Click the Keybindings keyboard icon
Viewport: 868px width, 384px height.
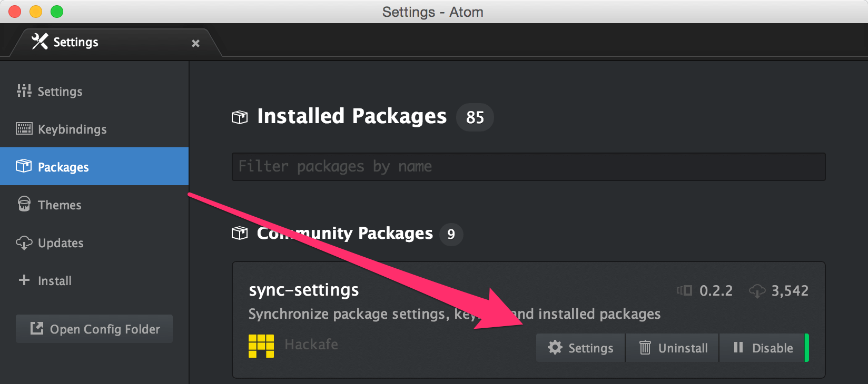pos(24,129)
